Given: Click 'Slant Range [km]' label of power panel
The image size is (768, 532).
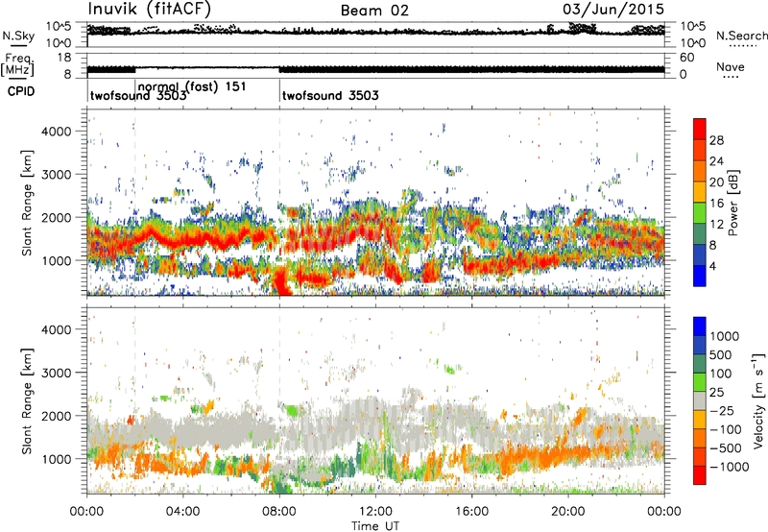Looking at the screenshot, I should [x=27, y=203].
